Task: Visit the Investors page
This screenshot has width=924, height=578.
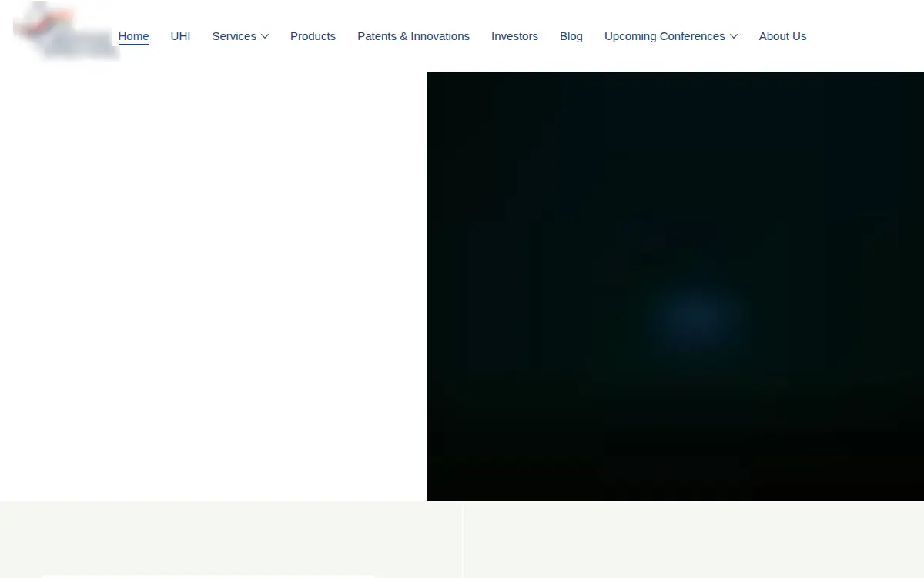Action: (514, 36)
